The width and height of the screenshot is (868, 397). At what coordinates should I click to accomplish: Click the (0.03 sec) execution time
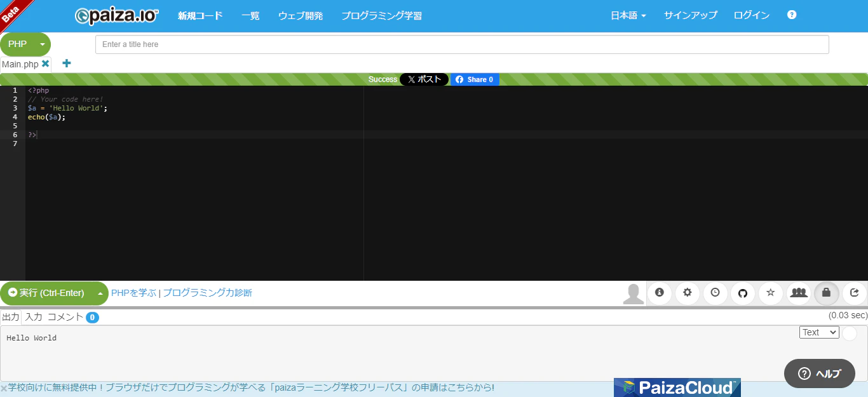pos(848,316)
